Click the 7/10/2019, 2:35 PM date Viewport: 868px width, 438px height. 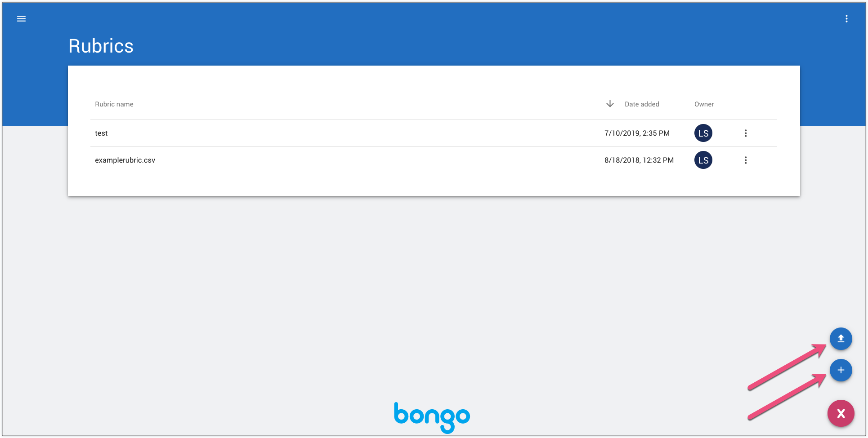coord(637,133)
